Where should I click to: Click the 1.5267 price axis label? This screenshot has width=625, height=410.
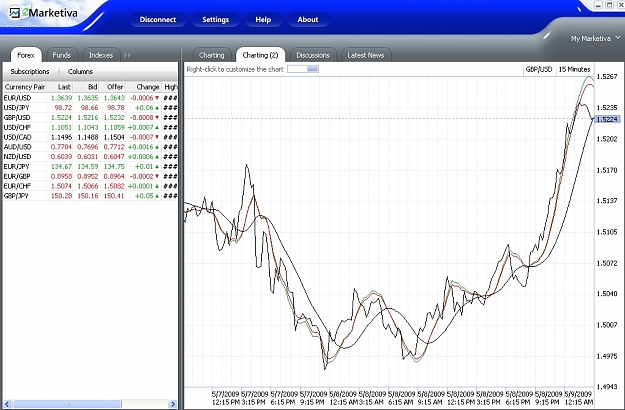click(x=607, y=77)
